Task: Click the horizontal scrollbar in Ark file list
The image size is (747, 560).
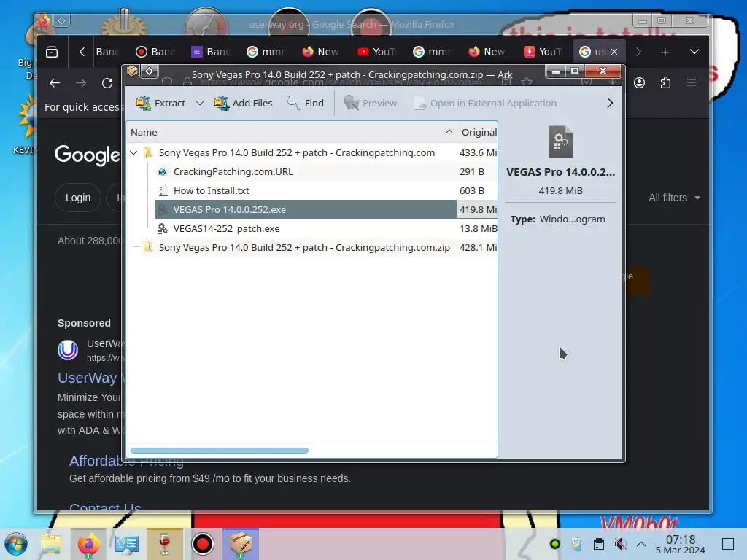Action: point(219,451)
